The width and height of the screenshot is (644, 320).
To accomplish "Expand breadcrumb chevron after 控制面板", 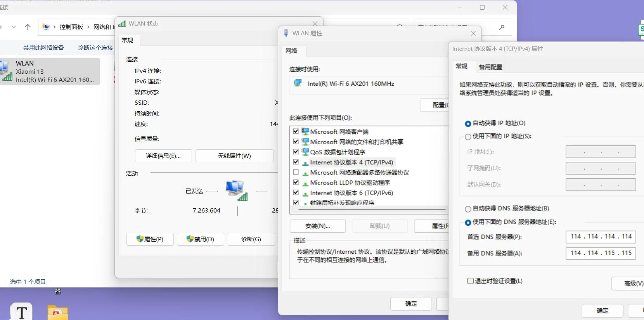I will (88, 27).
